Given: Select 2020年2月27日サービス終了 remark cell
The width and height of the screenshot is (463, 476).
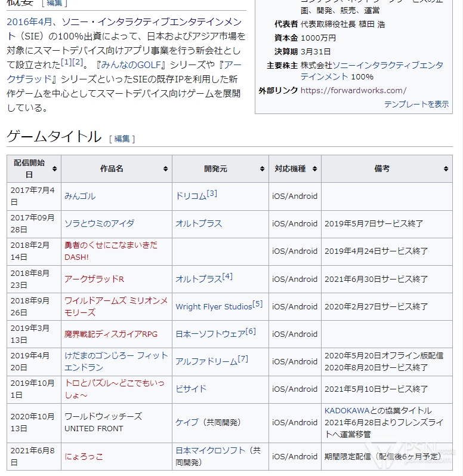Looking at the screenshot, I should point(387,306).
